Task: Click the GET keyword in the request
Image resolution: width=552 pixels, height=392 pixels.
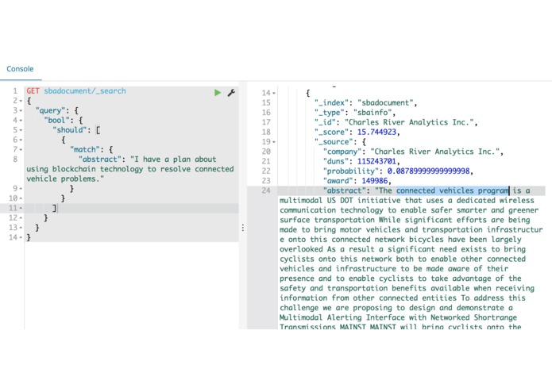Action: [33, 91]
